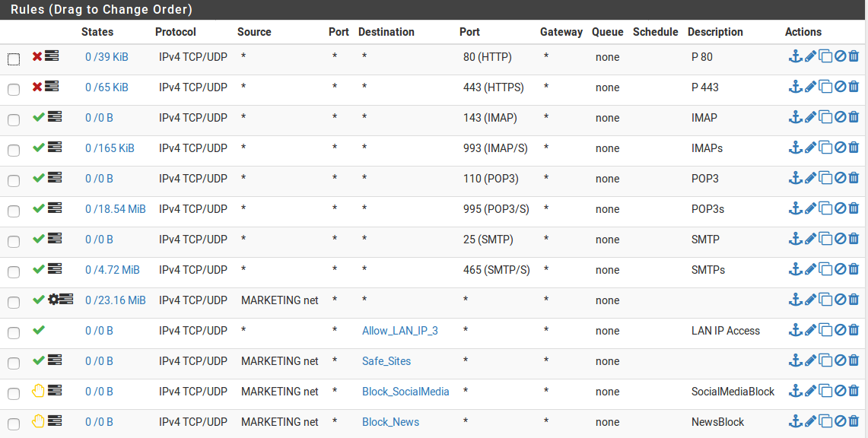Click the edit pencil for the P 80 rule
This screenshot has width=868, height=438.
[810, 56]
